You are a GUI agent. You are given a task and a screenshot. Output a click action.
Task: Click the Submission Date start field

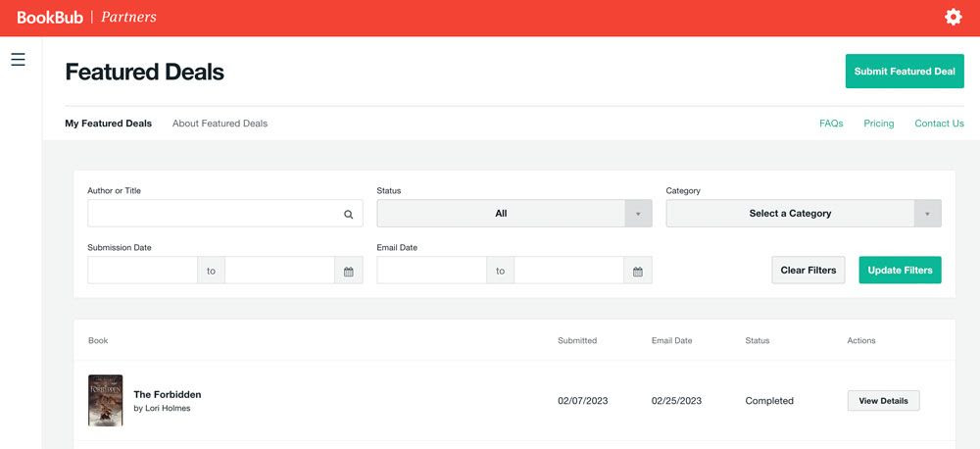142,271
